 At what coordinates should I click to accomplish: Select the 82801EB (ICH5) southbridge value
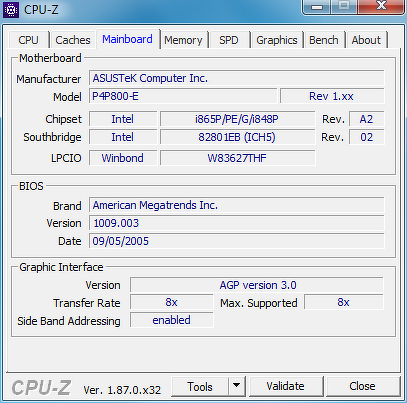coord(237,137)
